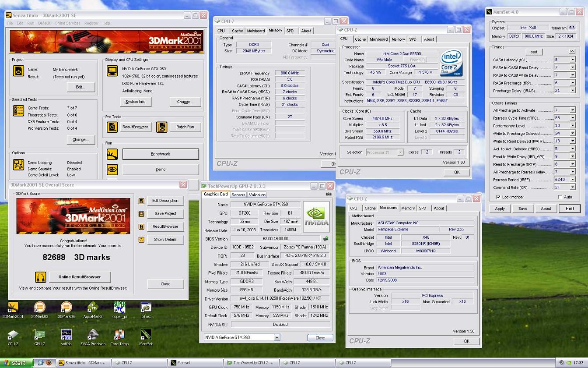Click the System Info button
Image resolution: width=588 pixels, height=368 pixels.
coord(136,102)
